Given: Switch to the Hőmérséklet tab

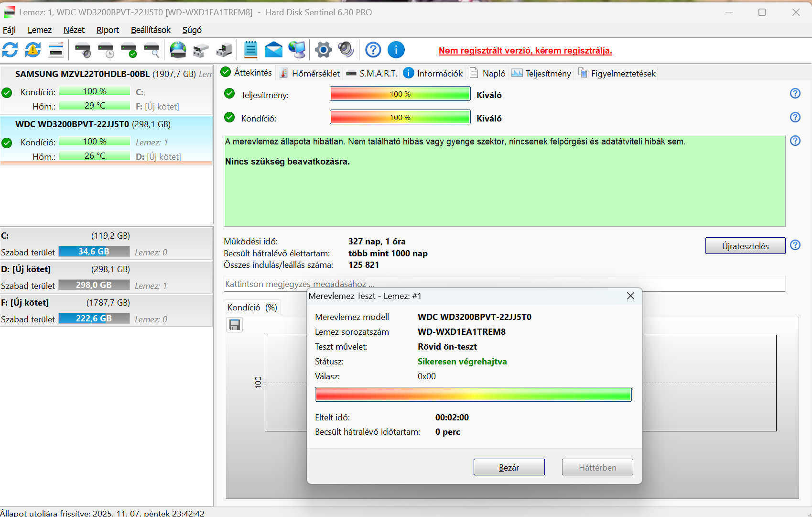Looking at the screenshot, I should point(310,73).
